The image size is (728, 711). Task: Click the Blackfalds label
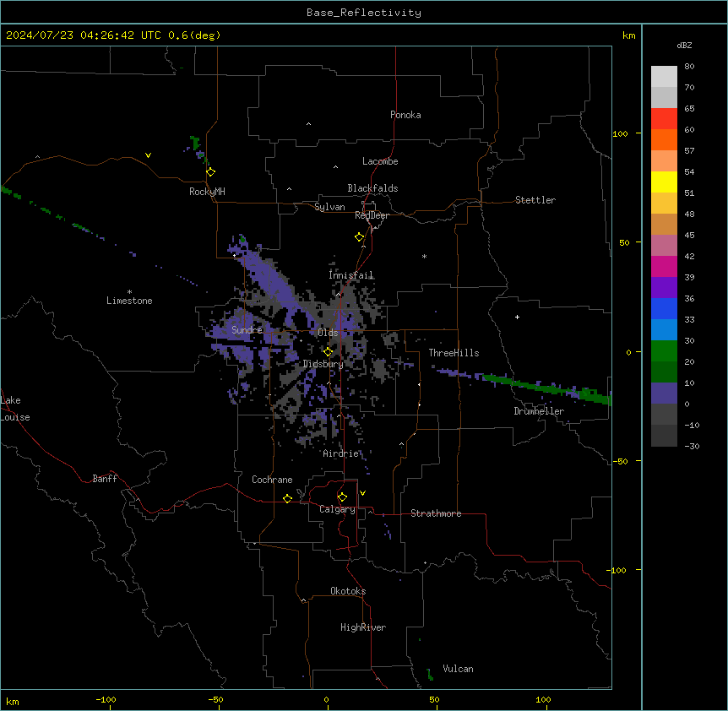372,188
